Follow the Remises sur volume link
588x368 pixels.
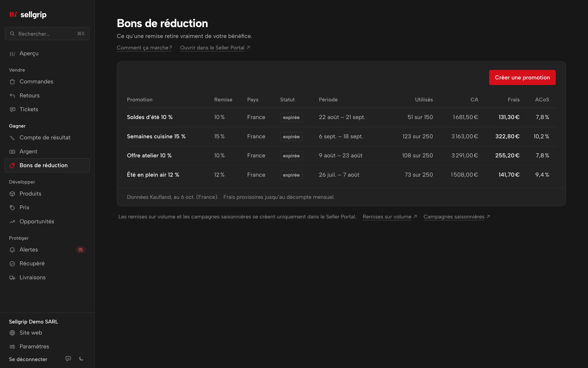coord(389,217)
